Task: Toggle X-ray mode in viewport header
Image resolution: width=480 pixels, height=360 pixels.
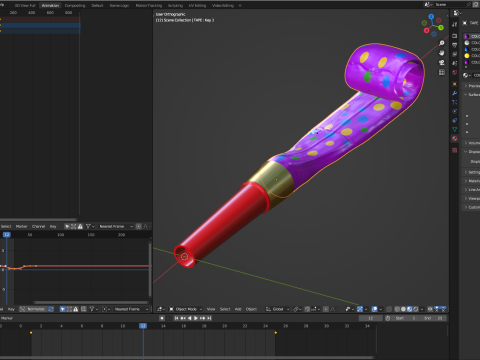Action: pyautogui.click(x=389, y=309)
